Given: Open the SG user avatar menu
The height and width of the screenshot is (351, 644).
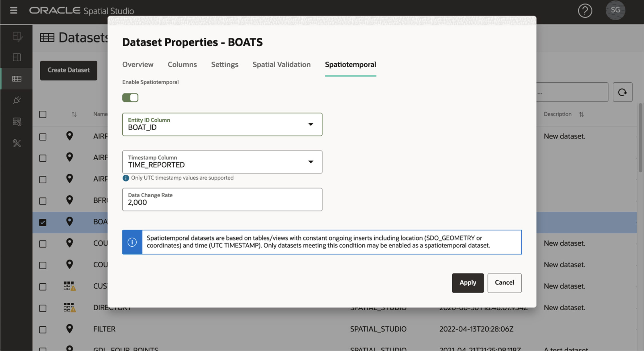Looking at the screenshot, I should click(615, 10).
